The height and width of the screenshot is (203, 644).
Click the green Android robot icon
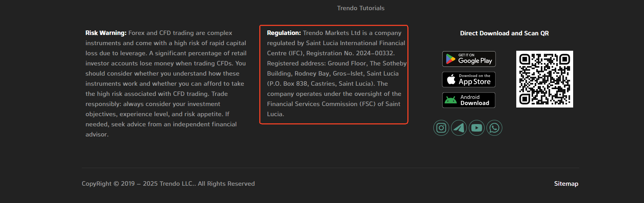pyautogui.click(x=451, y=100)
